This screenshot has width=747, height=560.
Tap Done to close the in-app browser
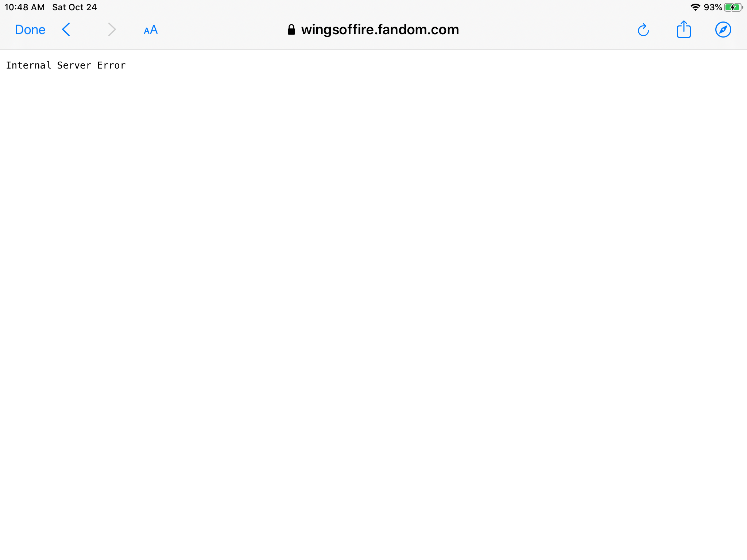pos(30,30)
